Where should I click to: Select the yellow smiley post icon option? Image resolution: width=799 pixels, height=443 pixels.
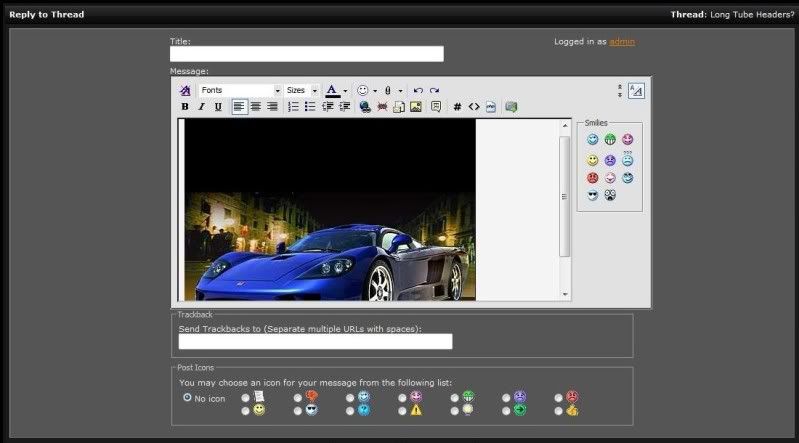pos(246,410)
